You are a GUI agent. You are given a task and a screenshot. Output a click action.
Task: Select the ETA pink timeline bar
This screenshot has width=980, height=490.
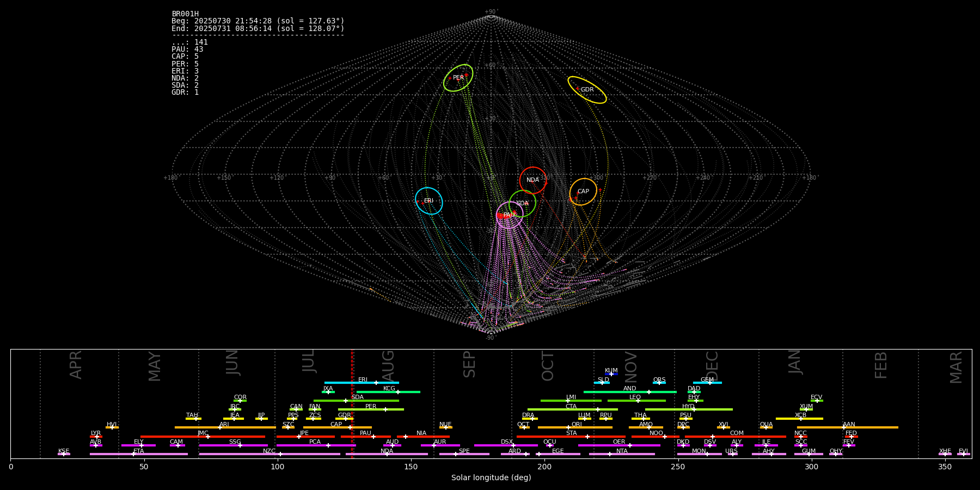click(139, 454)
